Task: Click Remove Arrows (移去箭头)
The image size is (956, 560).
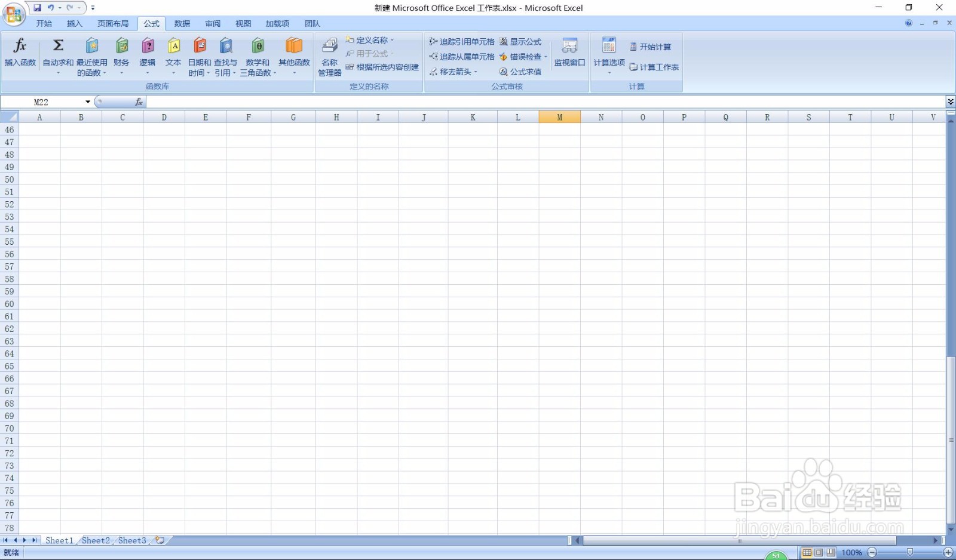Action: click(453, 72)
